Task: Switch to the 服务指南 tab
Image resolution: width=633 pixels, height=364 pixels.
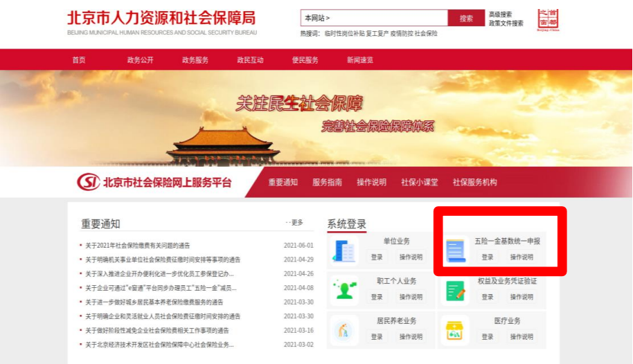Action: [x=327, y=183]
